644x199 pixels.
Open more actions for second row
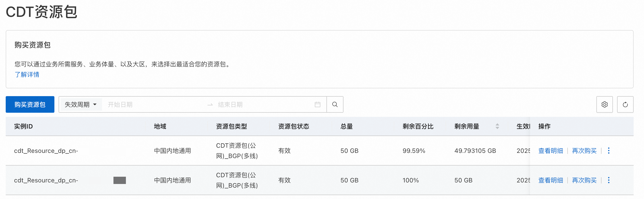pos(609,180)
